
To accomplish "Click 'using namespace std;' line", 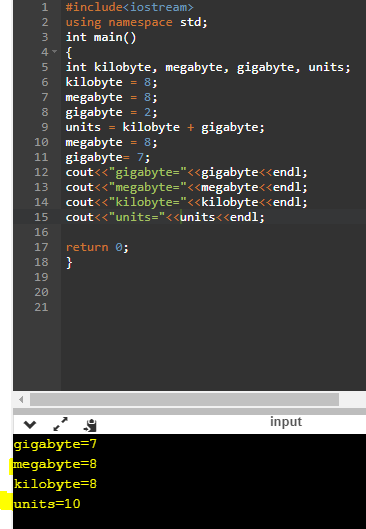I will pyautogui.click(x=137, y=22).
